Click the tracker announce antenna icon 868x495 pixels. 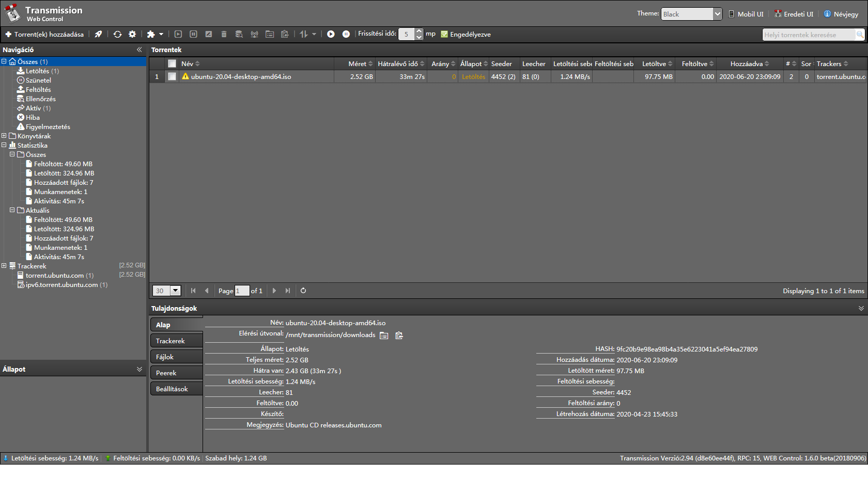coord(254,35)
